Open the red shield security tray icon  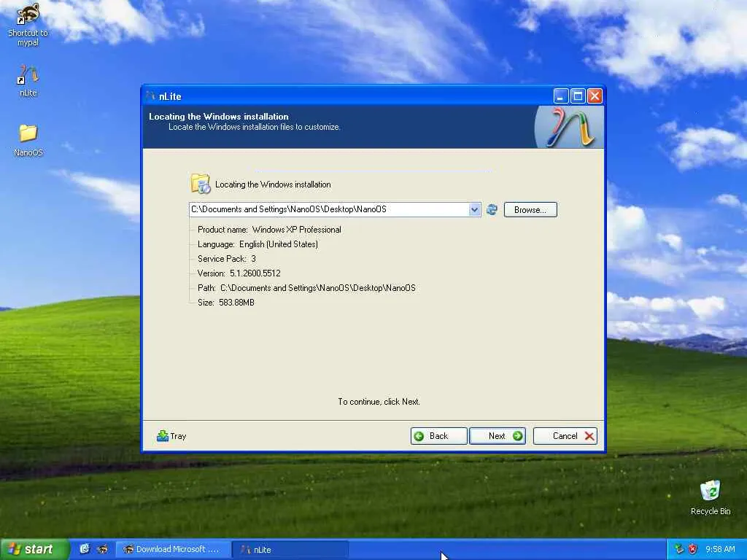[692, 549]
